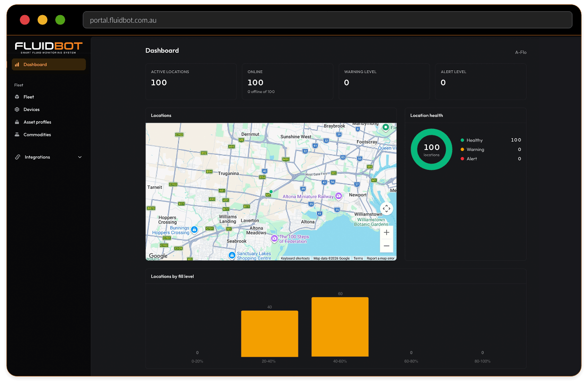588x385 pixels.
Task: Click the map zoom in plus button
Action: tap(386, 233)
